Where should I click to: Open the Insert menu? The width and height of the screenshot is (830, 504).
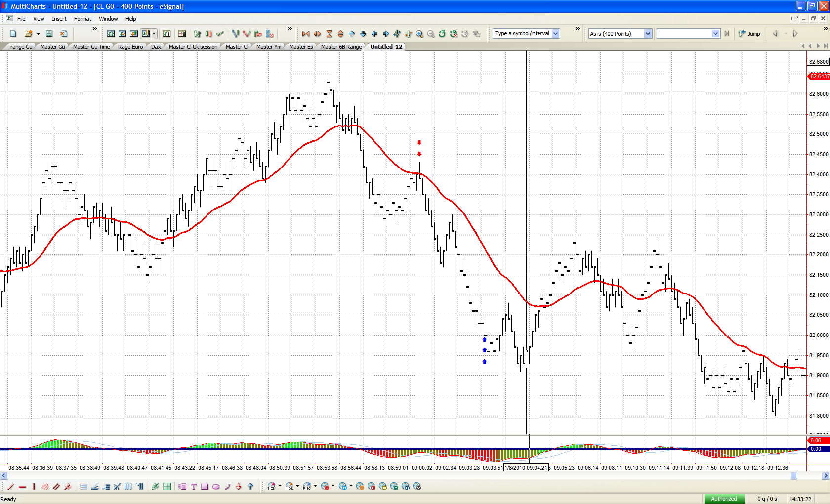[59, 19]
